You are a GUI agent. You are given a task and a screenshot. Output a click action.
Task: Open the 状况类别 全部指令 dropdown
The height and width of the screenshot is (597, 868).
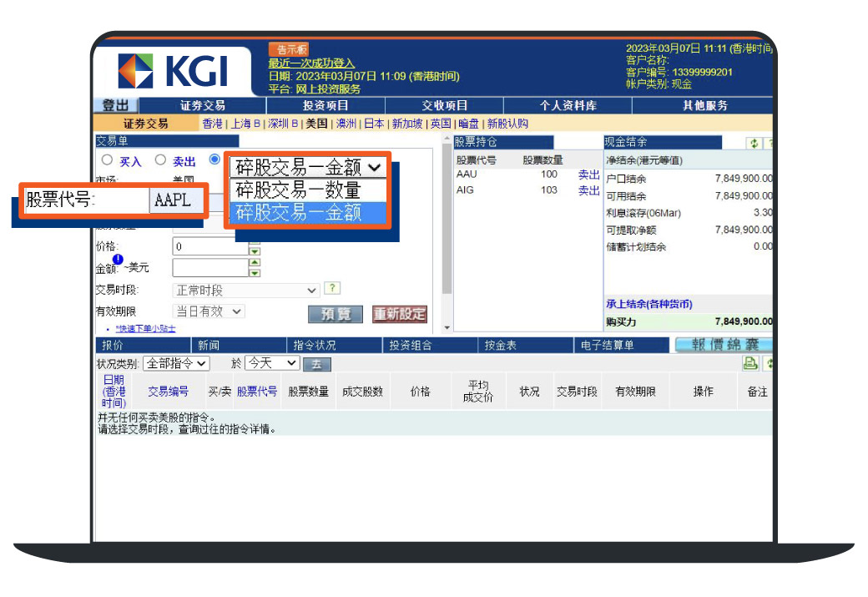[x=176, y=363]
